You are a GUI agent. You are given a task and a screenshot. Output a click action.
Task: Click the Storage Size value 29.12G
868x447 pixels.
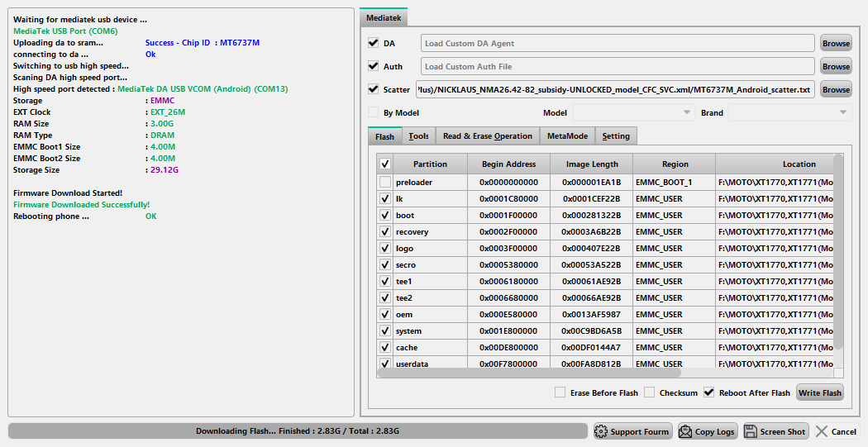tap(165, 170)
